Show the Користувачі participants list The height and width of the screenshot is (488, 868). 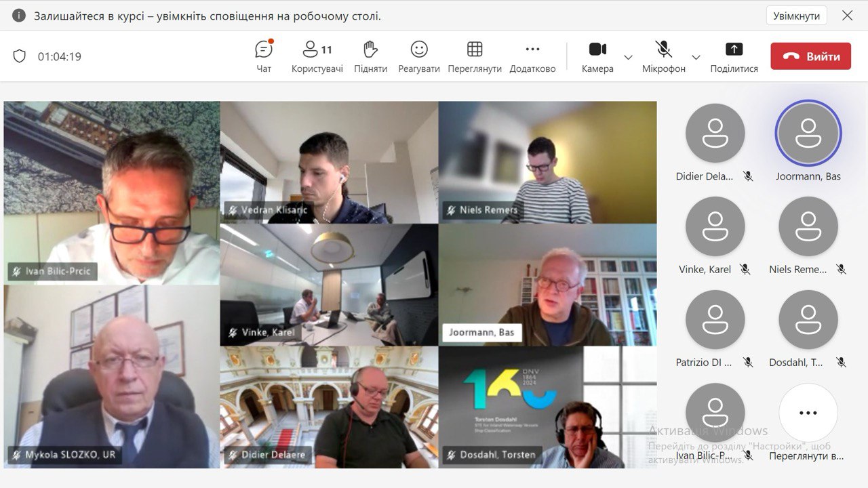coord(317,56)
